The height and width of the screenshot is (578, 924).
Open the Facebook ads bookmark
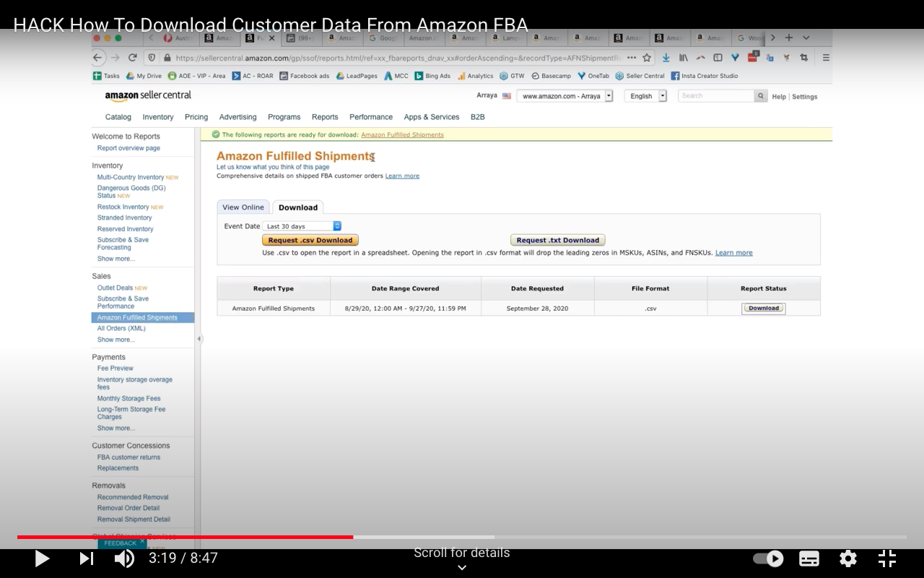(x=304, y=76)
